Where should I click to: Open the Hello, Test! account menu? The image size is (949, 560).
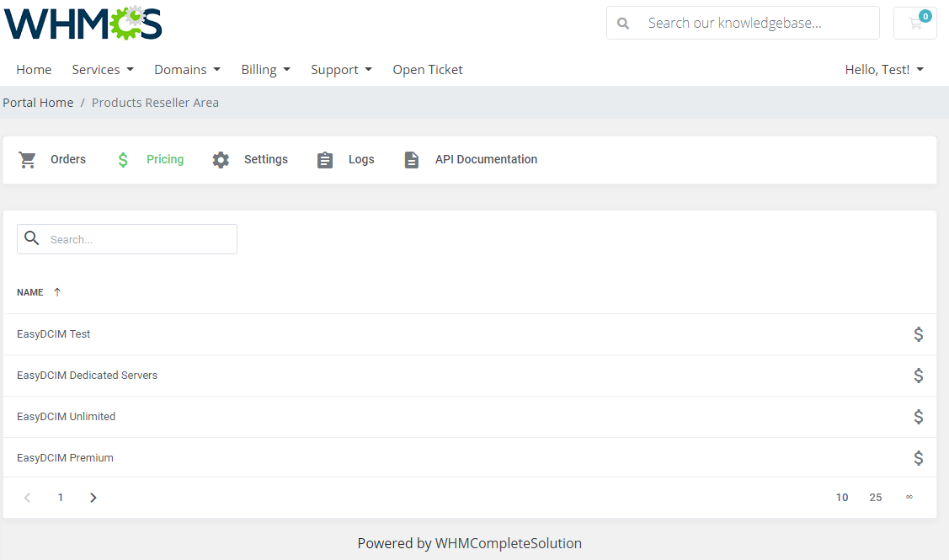(884, 70)
